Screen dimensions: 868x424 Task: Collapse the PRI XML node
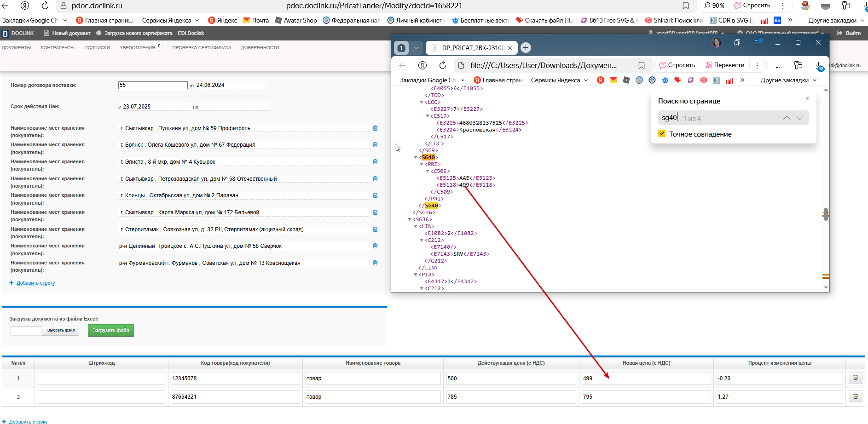[422, 164]
